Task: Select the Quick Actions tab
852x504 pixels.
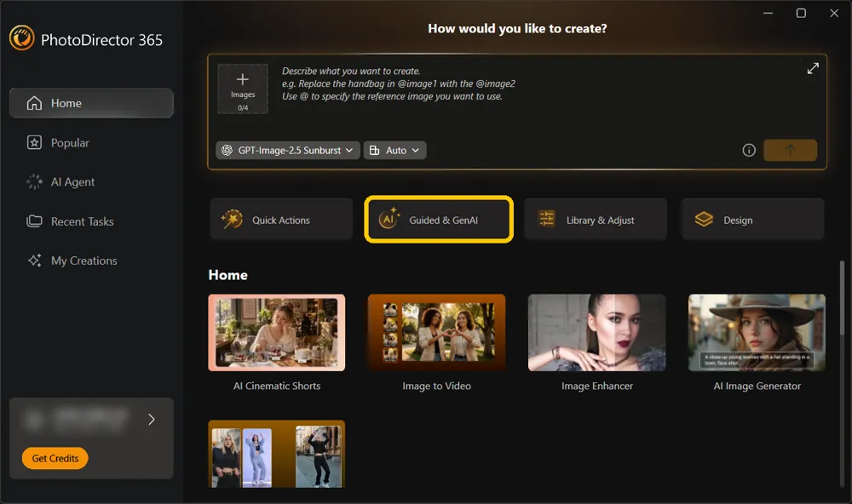Action: pyautogui.click(x=281, y=220)
